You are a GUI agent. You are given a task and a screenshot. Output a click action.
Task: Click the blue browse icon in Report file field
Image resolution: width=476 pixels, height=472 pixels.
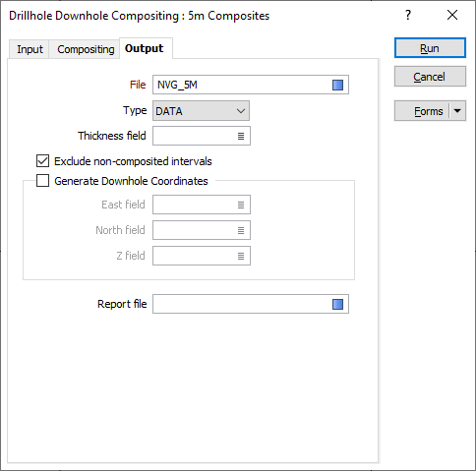337,304
